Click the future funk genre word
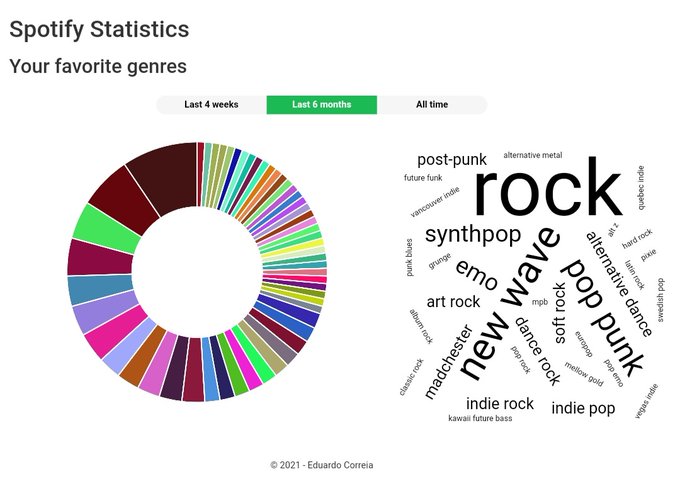680x484 pixels. coord(423,177)
